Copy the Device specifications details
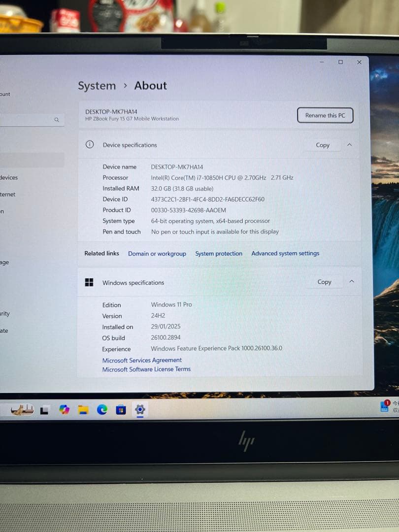The image size is (399, 532). [x=323, y=145]
